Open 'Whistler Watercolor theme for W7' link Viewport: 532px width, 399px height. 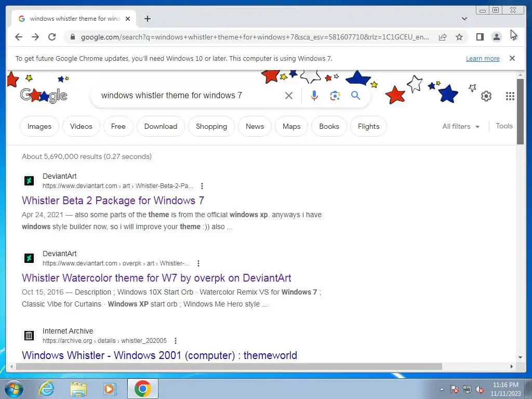[x=156, y=278]
